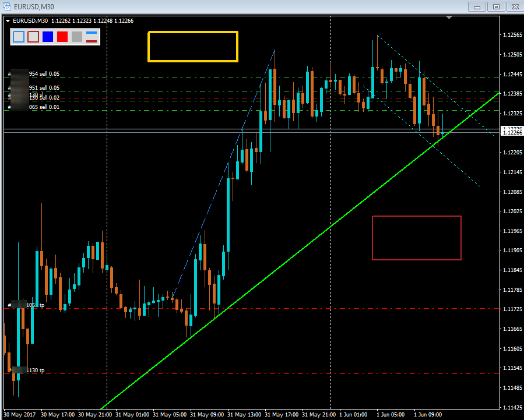Select the dark red outlined rectangle tool
Screen dimensions: 524x420
click(x=33, y=37)
